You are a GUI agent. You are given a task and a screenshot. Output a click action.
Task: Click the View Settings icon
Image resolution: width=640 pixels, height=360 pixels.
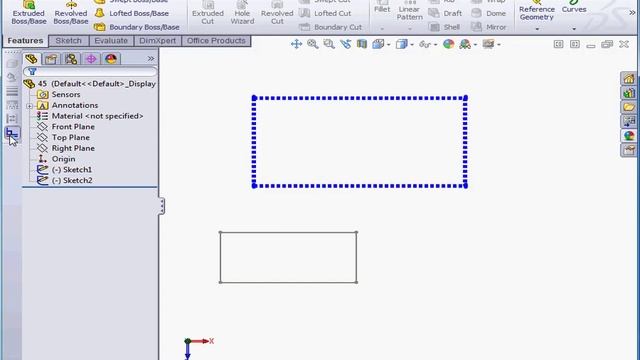pos(488,44)
